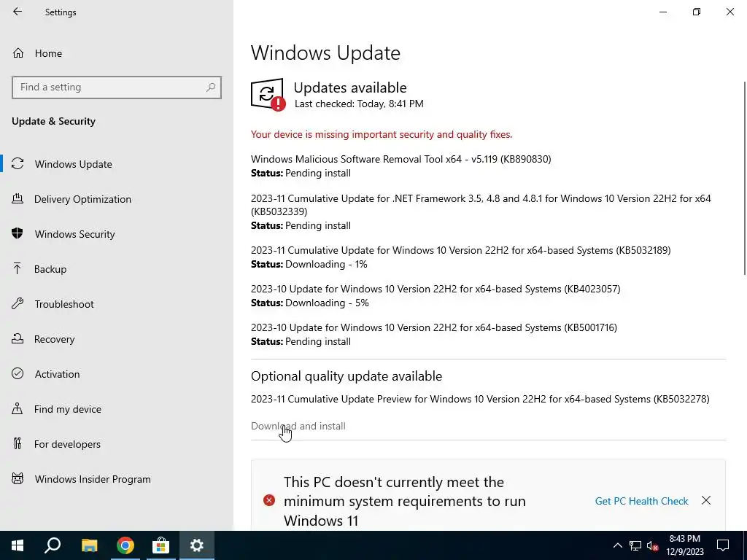Viewport: 747px width, 560px height.
Task: Open the Backup settings page
Action: tap(50, 269)
